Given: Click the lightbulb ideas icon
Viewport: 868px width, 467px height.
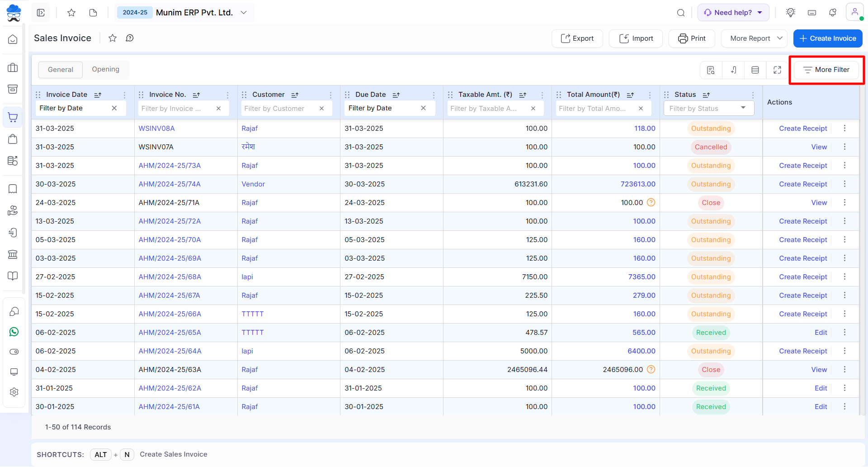Looking at the screenshot, I should (x=790, y=13).
